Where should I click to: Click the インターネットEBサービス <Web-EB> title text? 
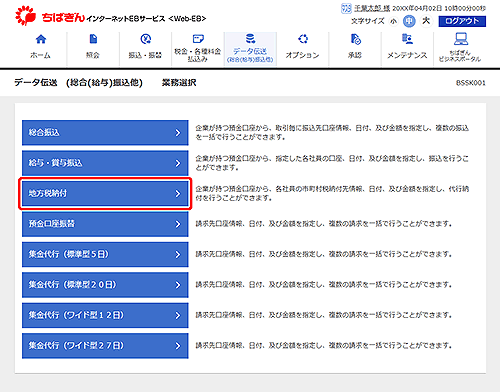pos(146,19)
